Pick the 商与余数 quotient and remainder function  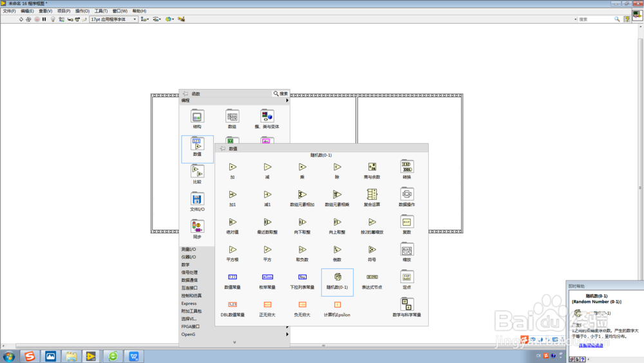(x=372, y=167)
